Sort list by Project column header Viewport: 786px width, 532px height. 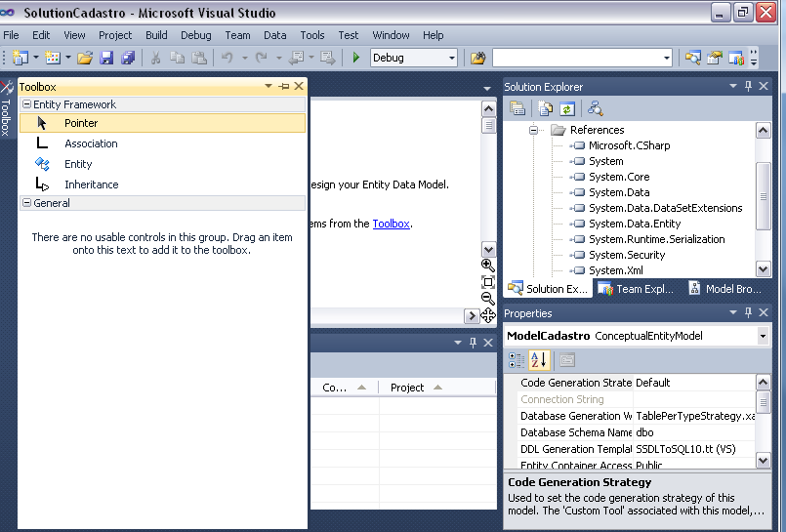[x=436, y=388]
